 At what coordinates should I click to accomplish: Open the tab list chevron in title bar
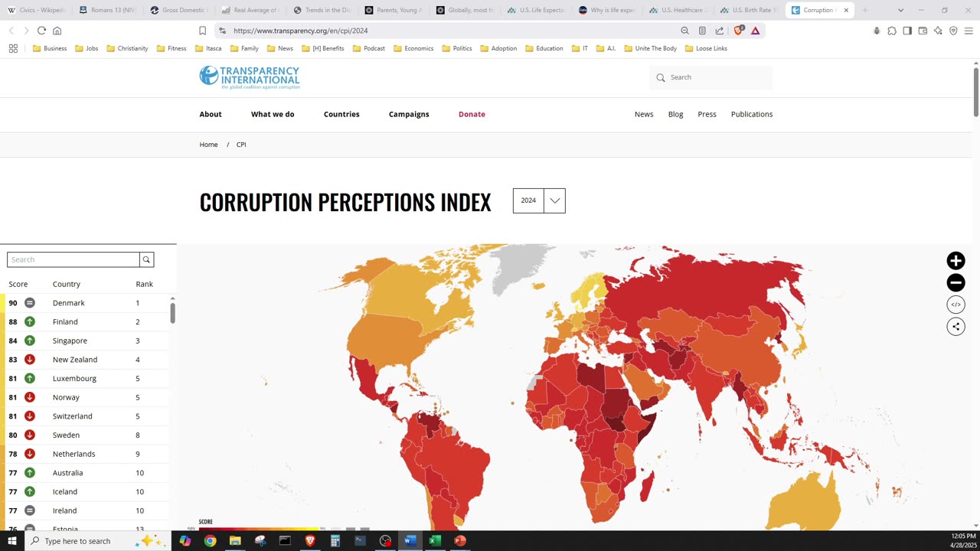click(900, 10)
